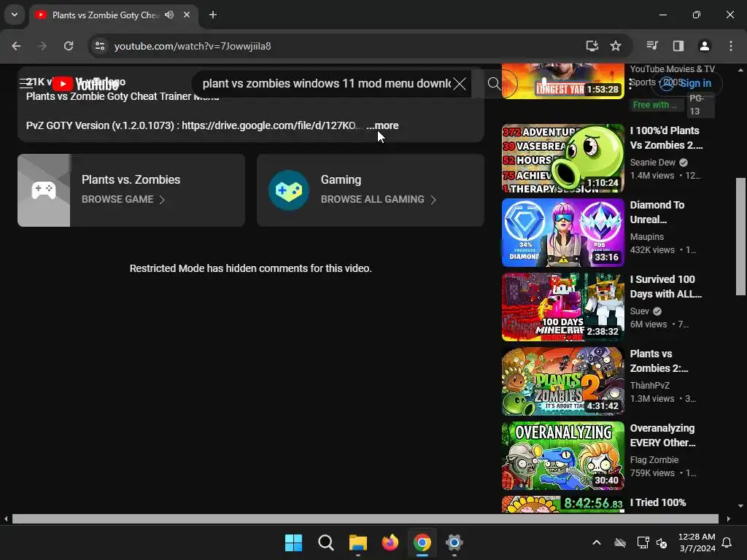Open File Explorer from taskbar

(x=357, y=542)
